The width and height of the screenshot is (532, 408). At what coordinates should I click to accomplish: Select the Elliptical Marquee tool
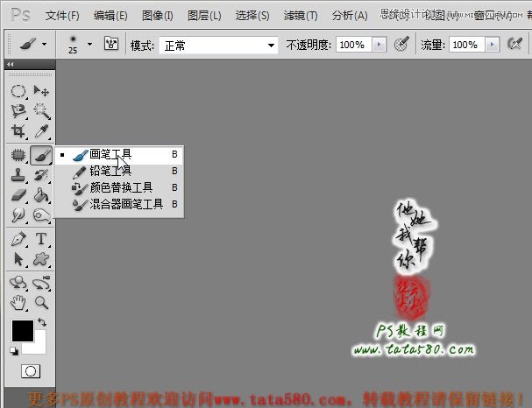coord(18,91)
